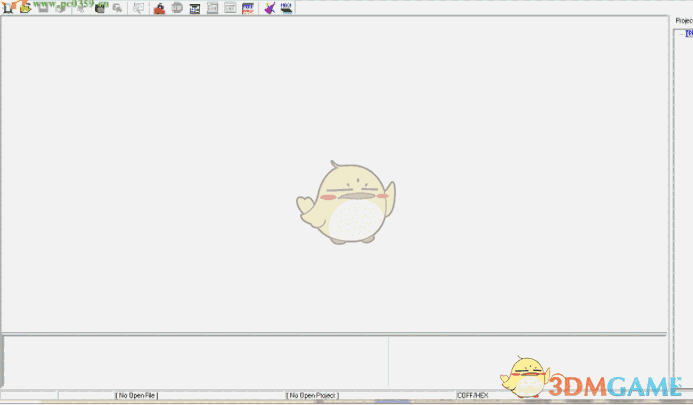Click the greyed-out find magnifier icon
This screenshot has width=693, height=405.
click(117, 8)
